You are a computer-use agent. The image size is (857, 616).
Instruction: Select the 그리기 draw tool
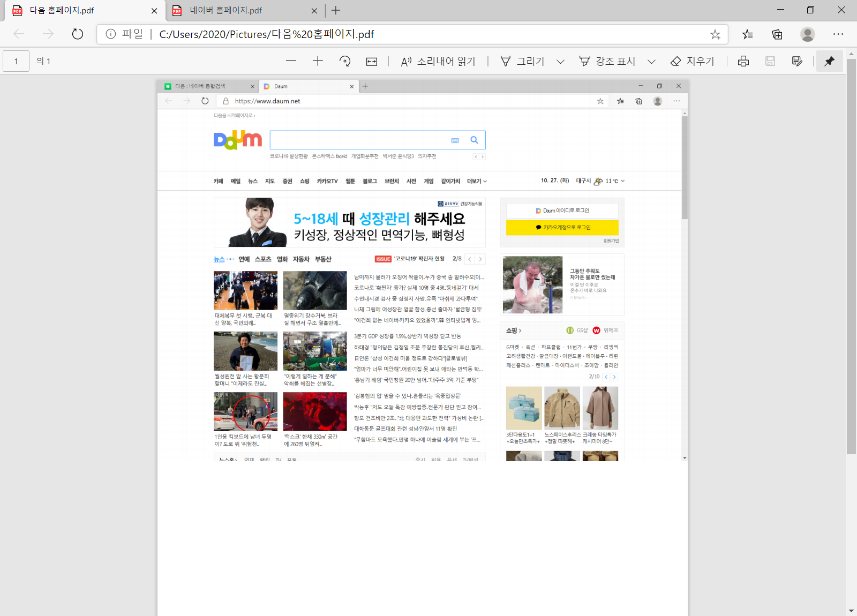tap(522, 61)
